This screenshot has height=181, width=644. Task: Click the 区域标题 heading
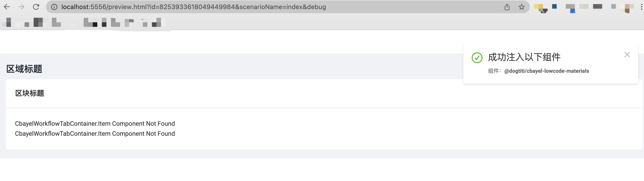(24, 69)
